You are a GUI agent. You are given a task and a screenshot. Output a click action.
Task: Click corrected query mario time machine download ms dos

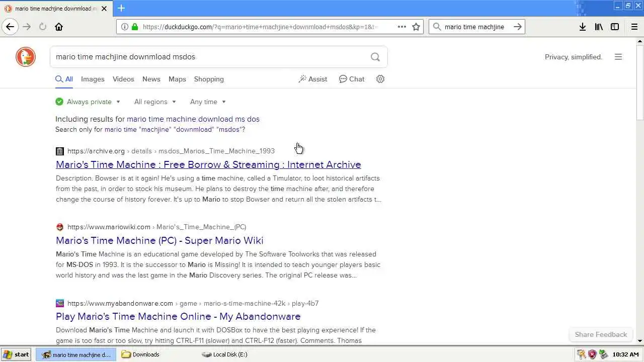point(193,119)
